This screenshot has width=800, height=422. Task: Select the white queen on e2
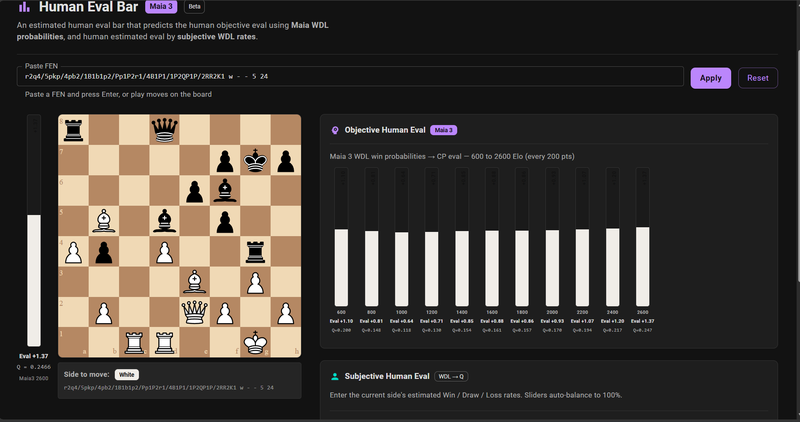[x=194, y=312]
